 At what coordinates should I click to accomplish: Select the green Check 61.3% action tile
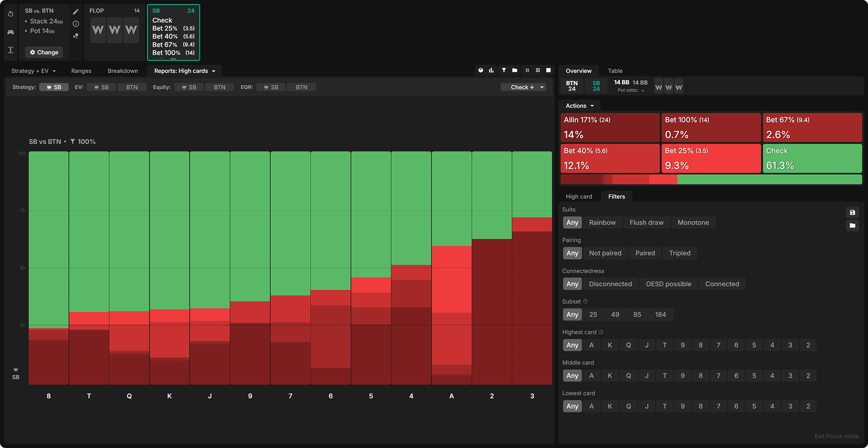pyautogui.click(x=812, y=158)
